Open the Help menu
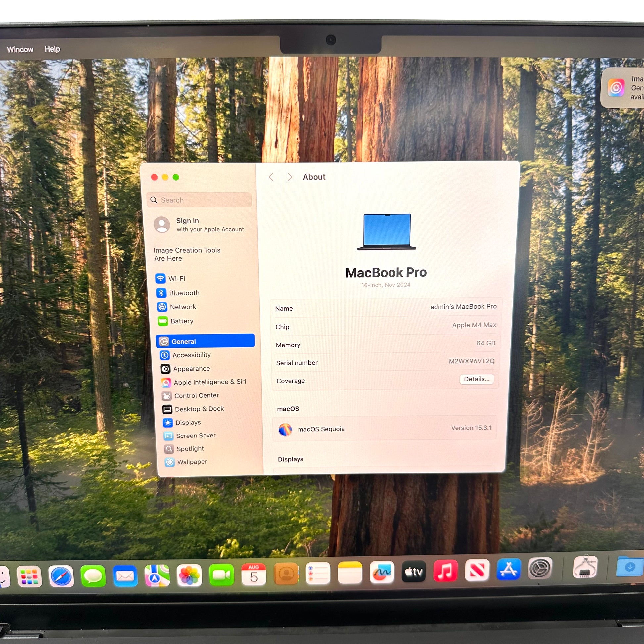The height and width of the screenshot is (644, 644). coord(52,49)
